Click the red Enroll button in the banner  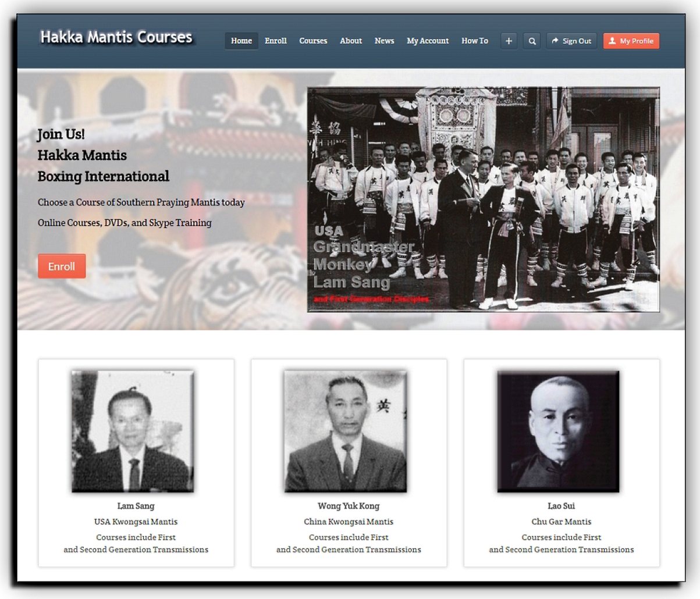pos(62,266)
